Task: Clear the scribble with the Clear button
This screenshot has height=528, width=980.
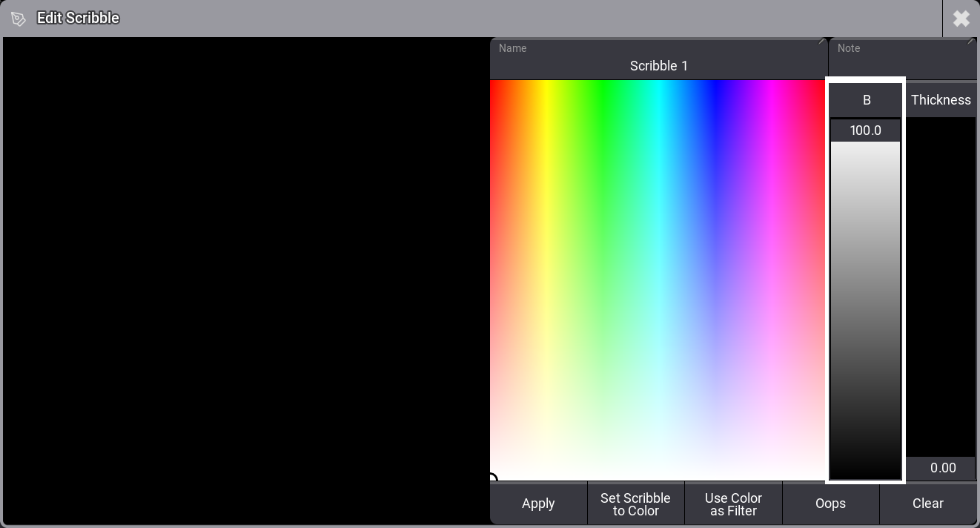Action: tap(927, 504)
